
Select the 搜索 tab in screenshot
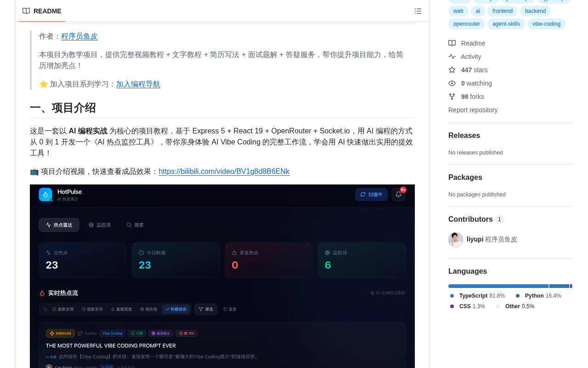click(135, 225)
